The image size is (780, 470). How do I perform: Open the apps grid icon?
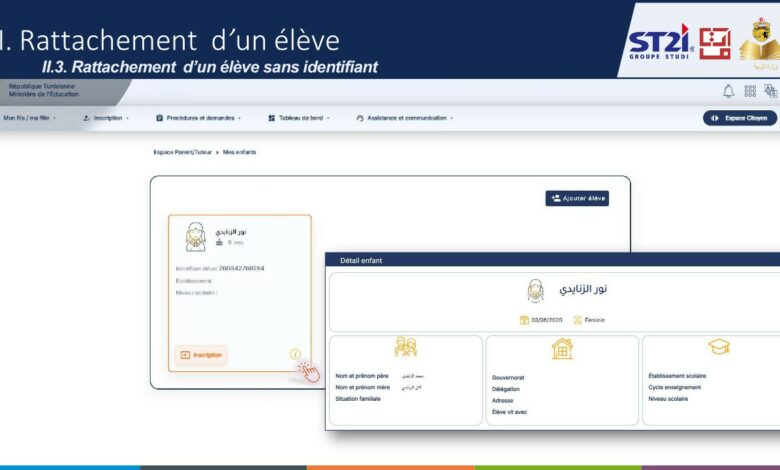pos(750,91)
